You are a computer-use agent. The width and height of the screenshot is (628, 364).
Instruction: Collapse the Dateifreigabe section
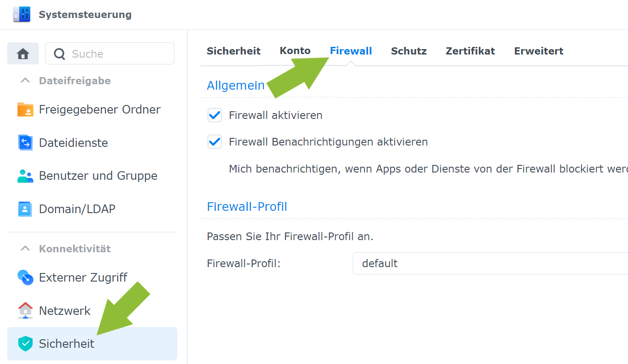[26, 81]
